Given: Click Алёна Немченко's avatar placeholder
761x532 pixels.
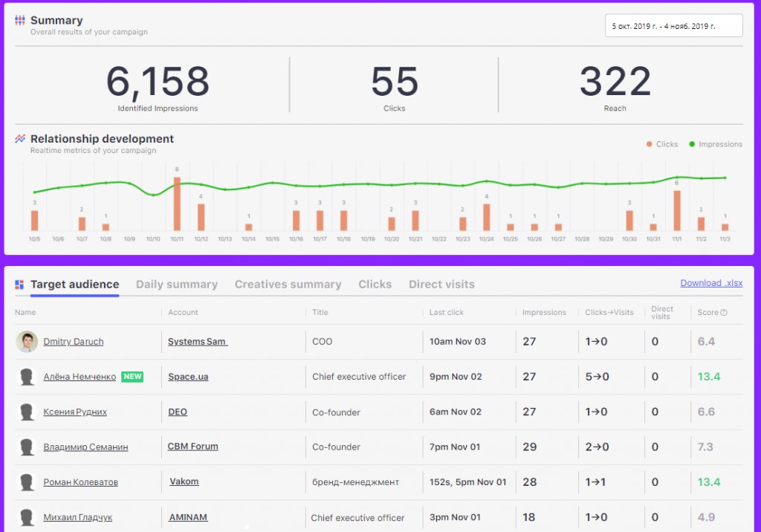Looking at the screenshot, I should 27,377.
